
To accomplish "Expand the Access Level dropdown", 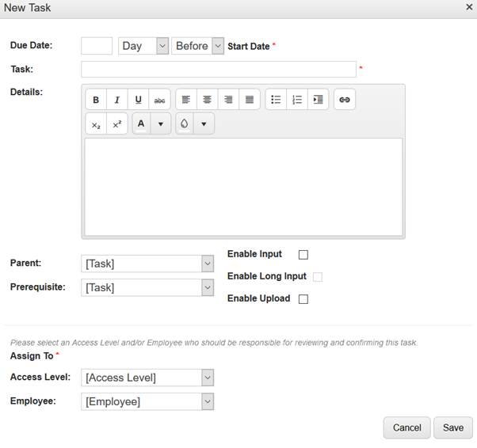I will click(x=147, y=378).
